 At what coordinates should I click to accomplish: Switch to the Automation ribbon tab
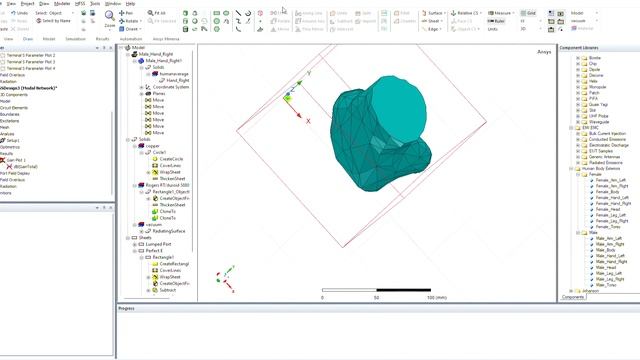click(131, 39)
